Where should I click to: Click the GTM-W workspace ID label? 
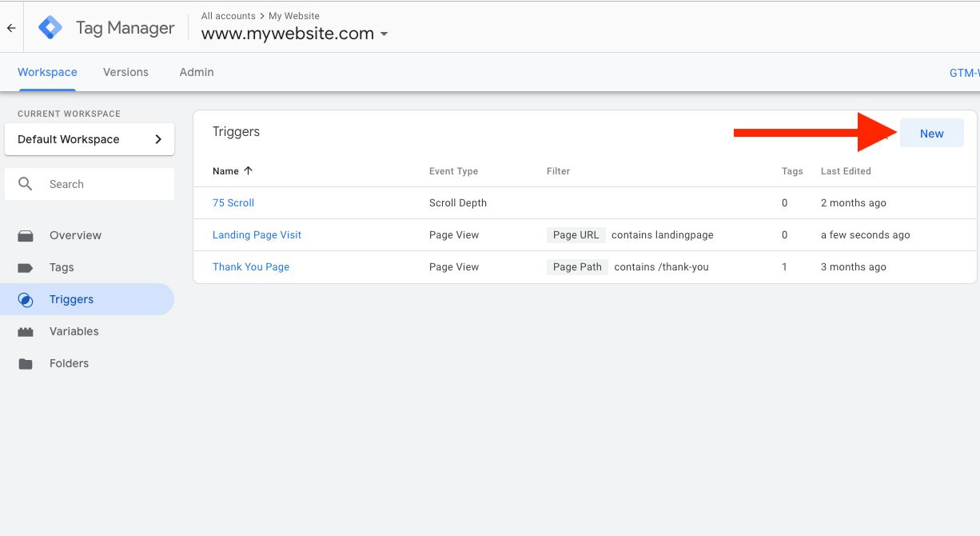(966, 72)
